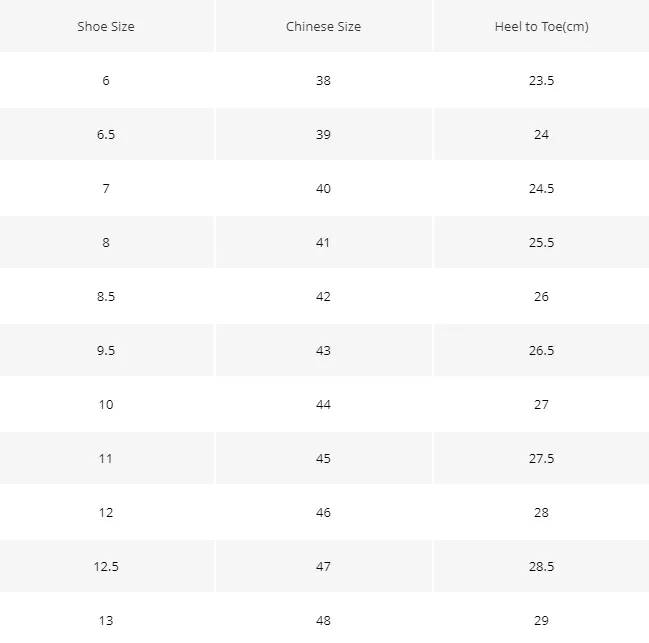The width and height of the screenshot is (649, 643).
Task: Select shoe size 12 cell
Action: pyautogui.click(x=106, y=512)
